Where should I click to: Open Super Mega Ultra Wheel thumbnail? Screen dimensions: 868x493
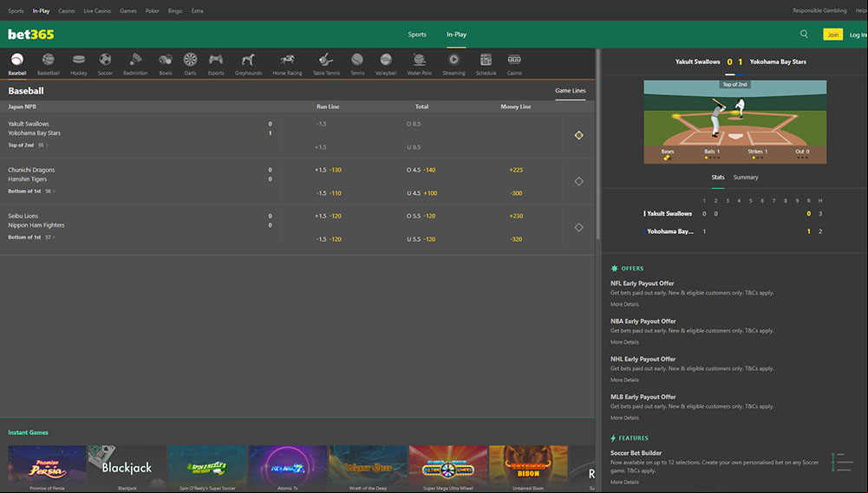click(447, 466)
